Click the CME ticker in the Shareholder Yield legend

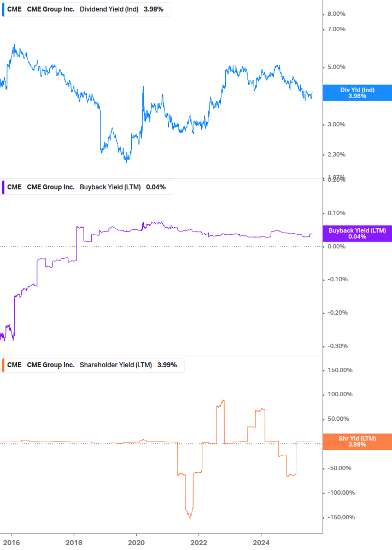point(14,365)
